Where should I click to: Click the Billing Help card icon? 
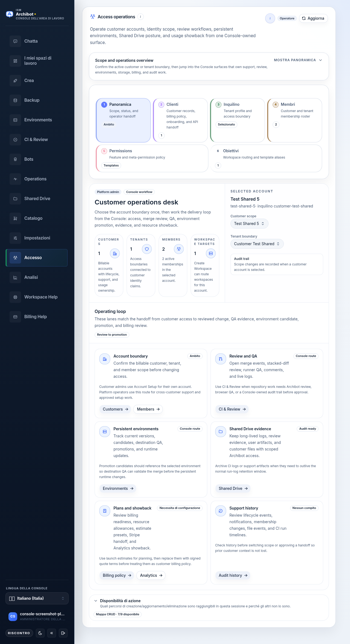point(15,317)
